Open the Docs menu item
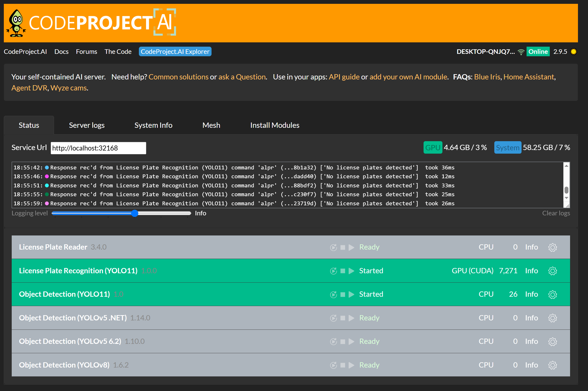Screen dimensions: 588x391 coord(61,52)
